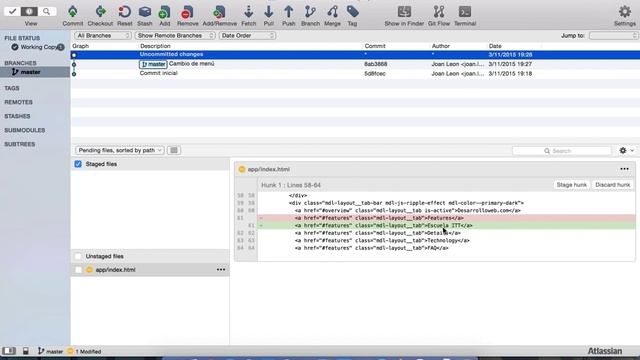Switch to log view button
640x360 pixels.
(29, 11)
